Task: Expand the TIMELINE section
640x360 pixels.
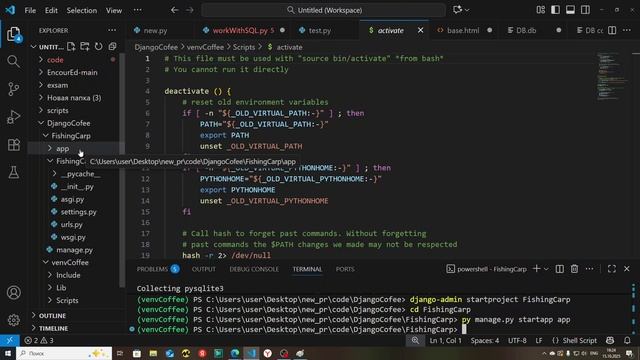Action: 53,328
